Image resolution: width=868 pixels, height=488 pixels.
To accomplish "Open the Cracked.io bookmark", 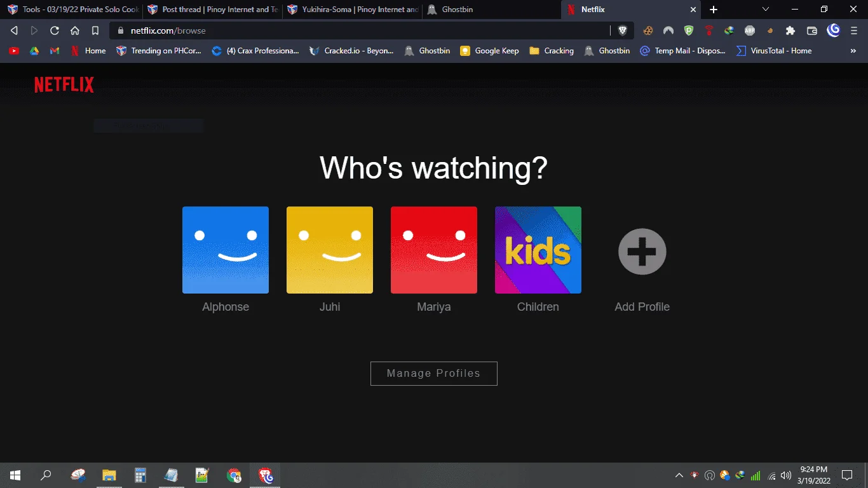I will (351, 51).
